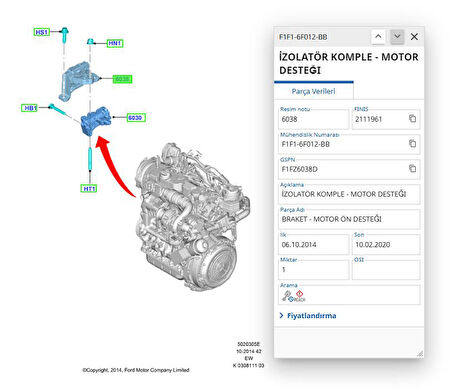This screenshot has height=391, width=452.
Task: Select the HB1 callout label
Action: tap(30, 108)
